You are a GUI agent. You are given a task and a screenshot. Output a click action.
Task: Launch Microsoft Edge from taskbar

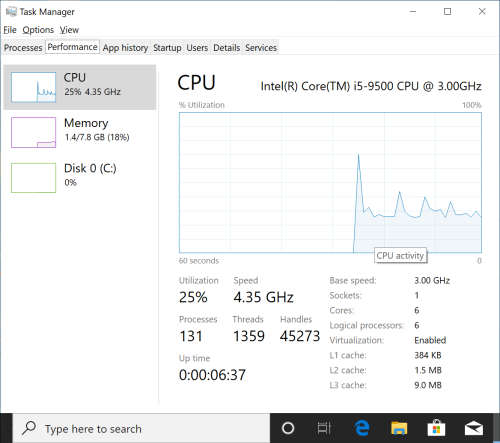[x=362, y=428]
